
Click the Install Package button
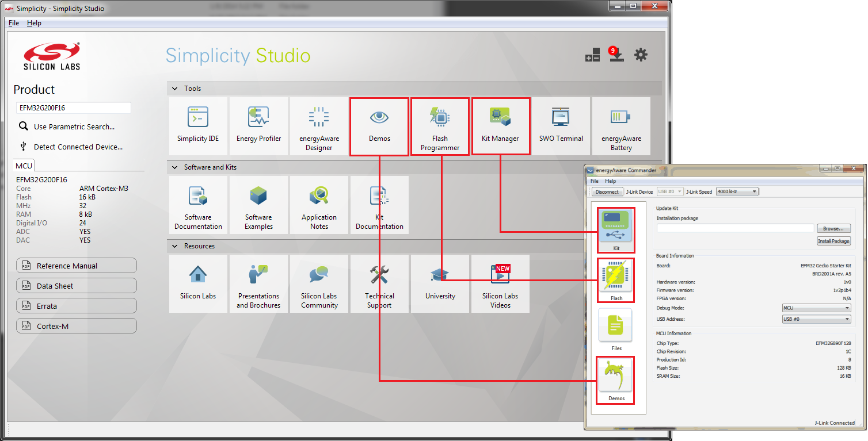coord(833,241)
